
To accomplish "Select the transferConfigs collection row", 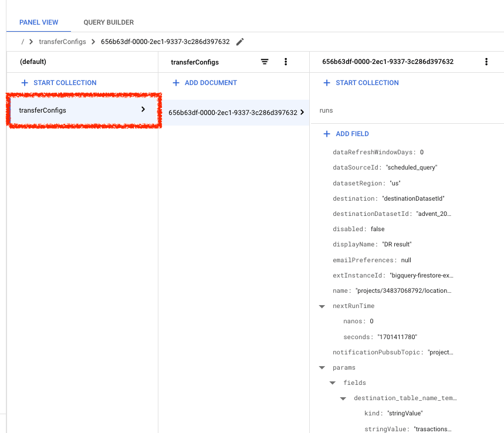I will click(83, 110).
